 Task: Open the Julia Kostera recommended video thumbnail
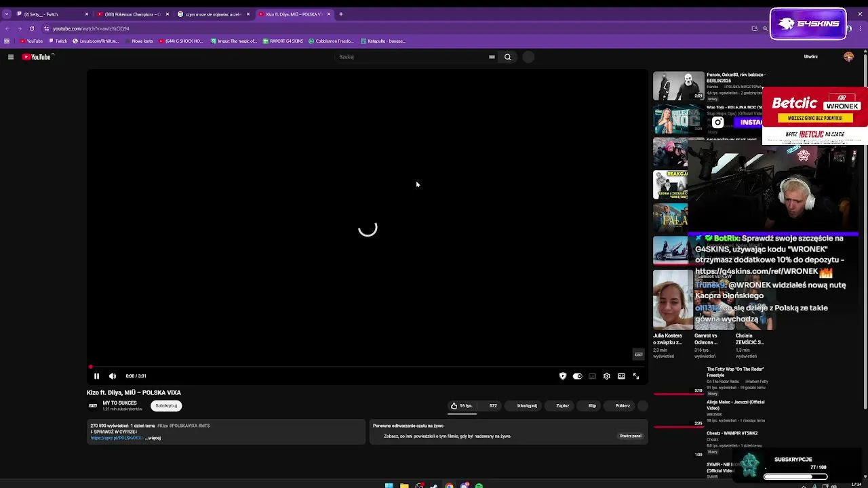(x=673, y=300)
